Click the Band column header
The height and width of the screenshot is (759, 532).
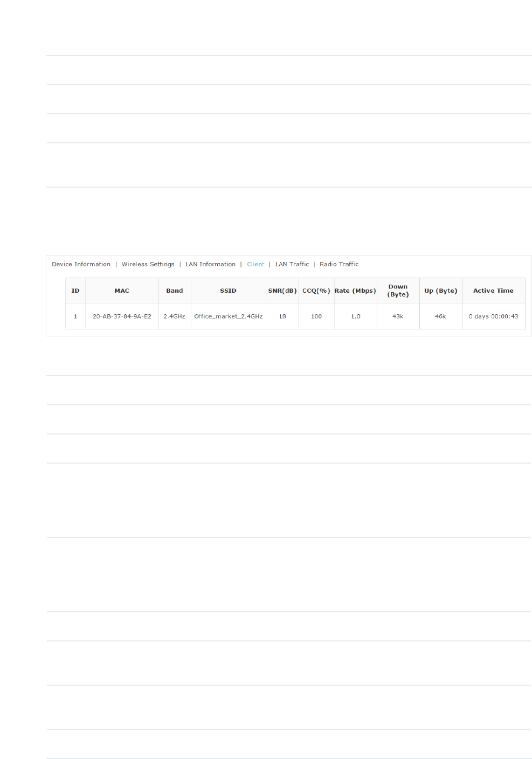[175, 291]
